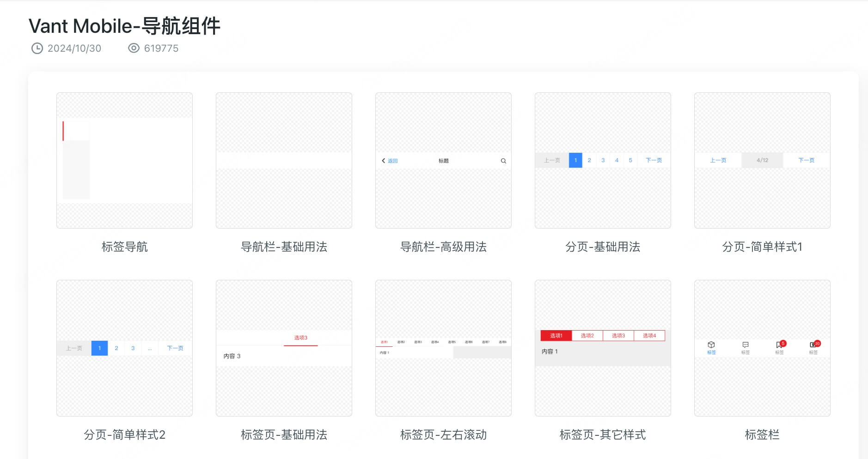Click the blue 标签 label in 标签栏 preview
The image size is (868, 459).
tap(711, 352)
